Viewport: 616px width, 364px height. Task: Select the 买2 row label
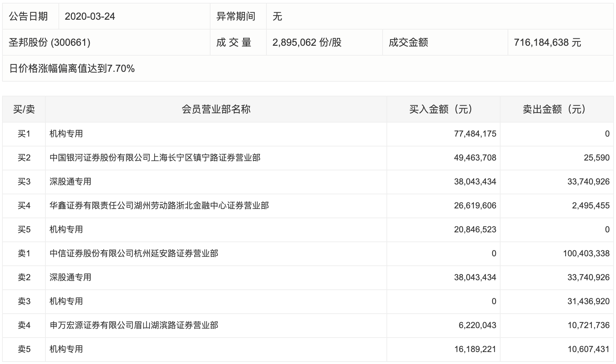(24, 158)
